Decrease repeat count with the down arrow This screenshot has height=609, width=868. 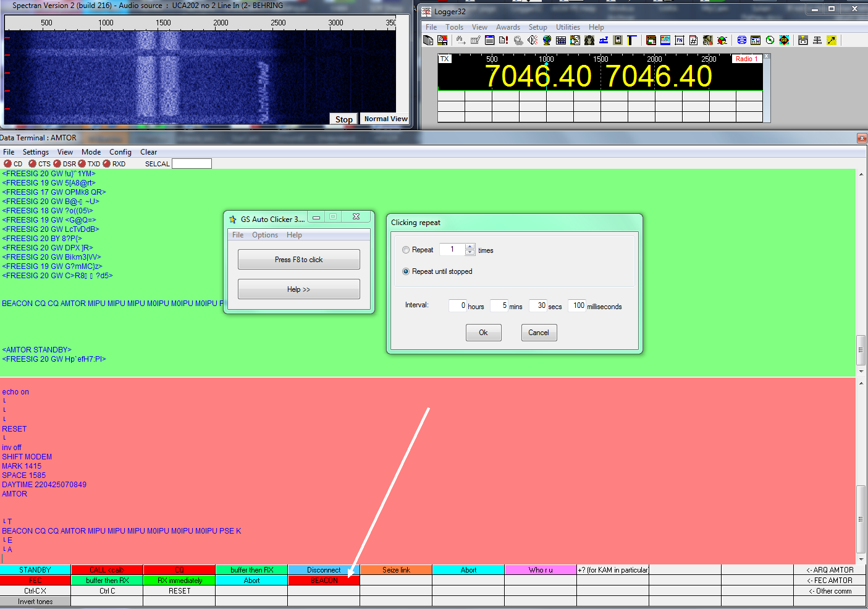470,252
